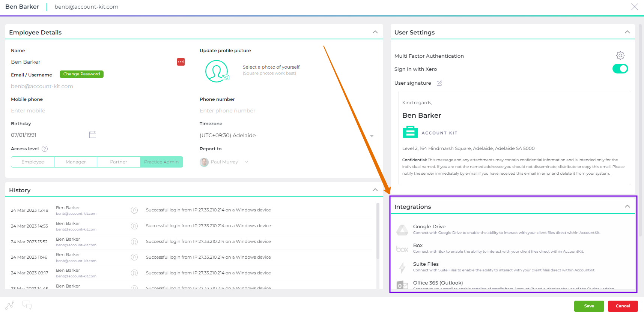Click the Enter phone number field
The width and height of the screenshot is (644, 313).
click(x=287, y=111)
